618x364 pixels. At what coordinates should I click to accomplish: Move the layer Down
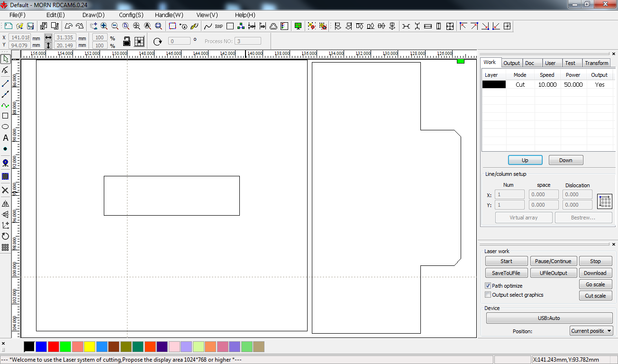point(566,160)
